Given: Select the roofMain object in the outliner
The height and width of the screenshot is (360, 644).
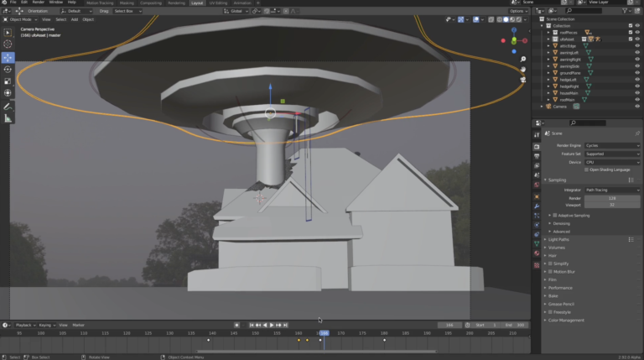Looking at the screenshot, I should [566, 99].
